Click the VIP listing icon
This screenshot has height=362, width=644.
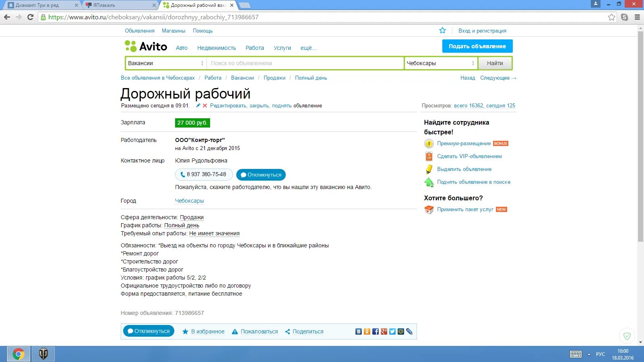(429, 156)
